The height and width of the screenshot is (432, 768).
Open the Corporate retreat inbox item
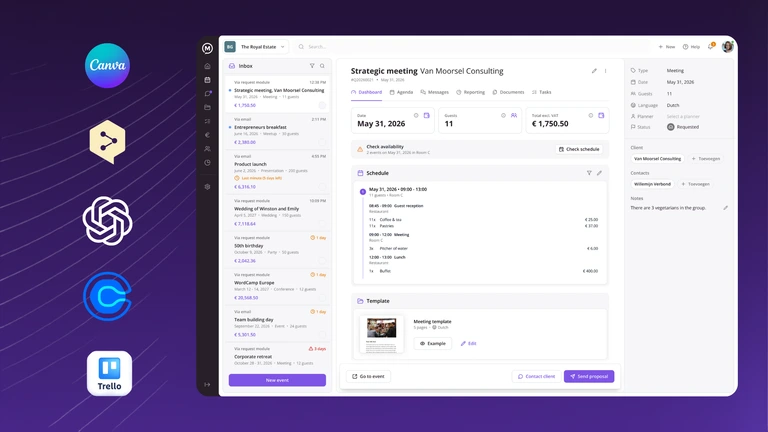[277, 356]
